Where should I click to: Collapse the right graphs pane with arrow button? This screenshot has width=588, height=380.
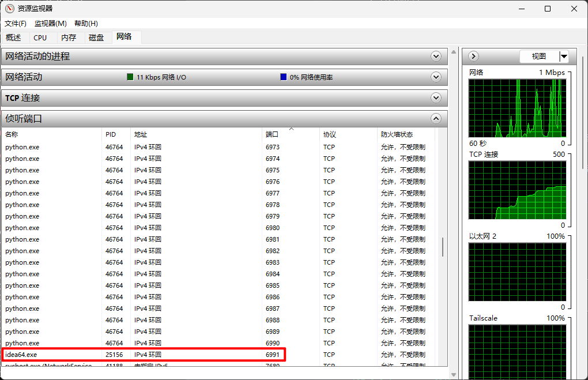474,56
